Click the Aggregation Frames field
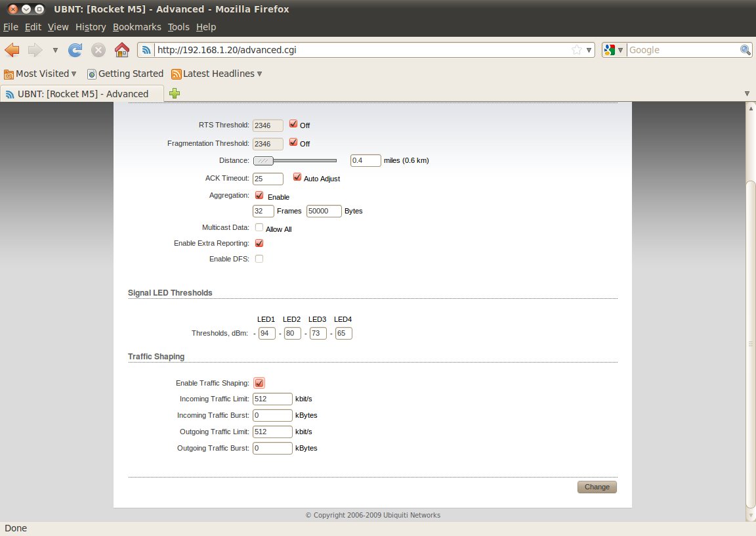This screenshot has width=756, height=536. [x=263, y=212]
